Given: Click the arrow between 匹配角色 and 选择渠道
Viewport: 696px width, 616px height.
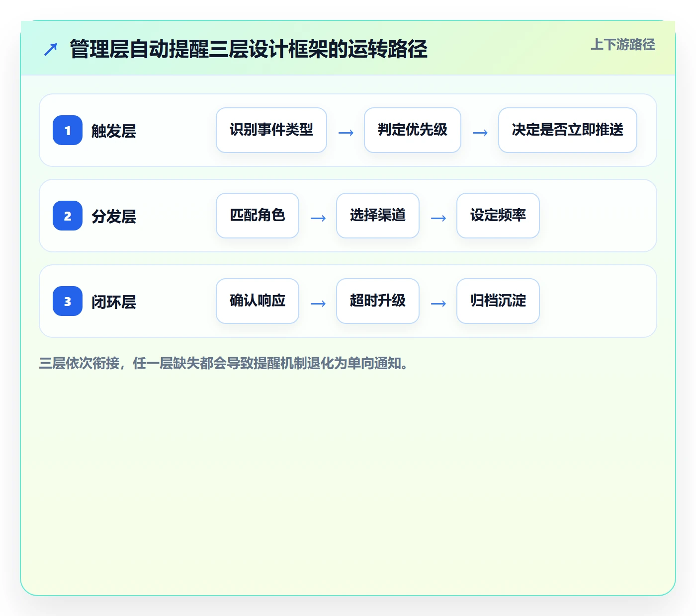Looking at the screenshot, I should (318, 218).
